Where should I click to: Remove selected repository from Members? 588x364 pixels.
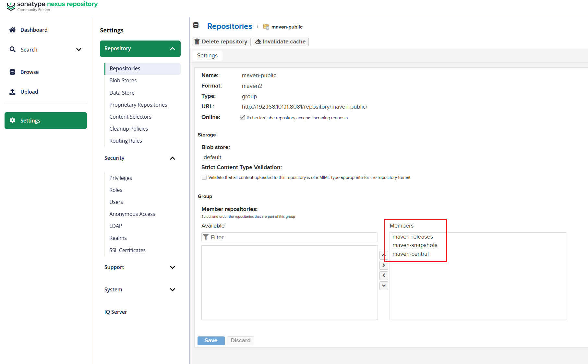click(384, 276)
